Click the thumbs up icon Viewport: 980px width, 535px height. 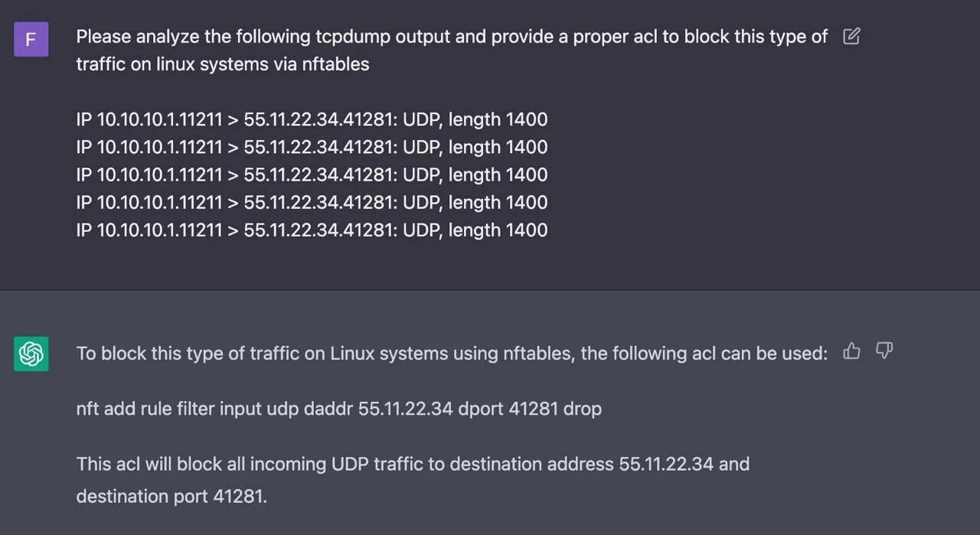pos(851,351)
